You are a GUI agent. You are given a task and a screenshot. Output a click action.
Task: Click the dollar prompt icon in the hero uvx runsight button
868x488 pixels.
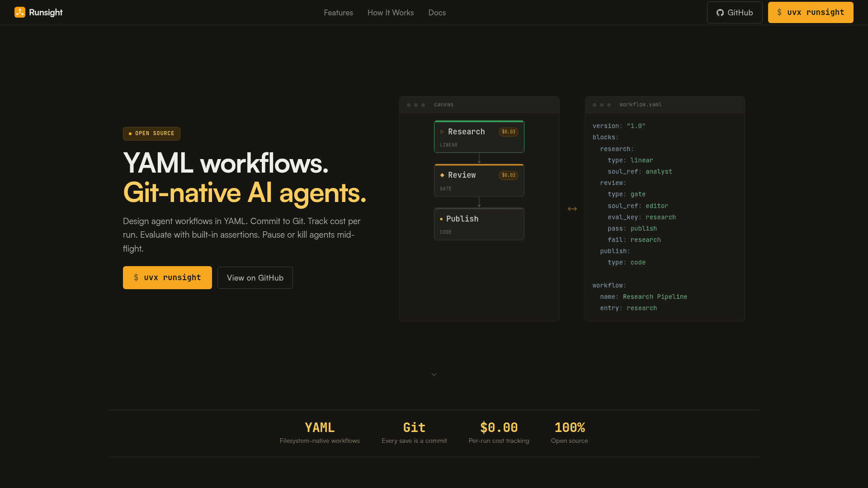pos(136,277)
